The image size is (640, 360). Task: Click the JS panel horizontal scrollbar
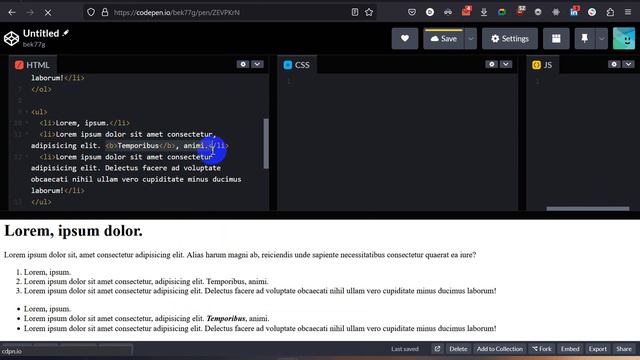click(588, 209)
